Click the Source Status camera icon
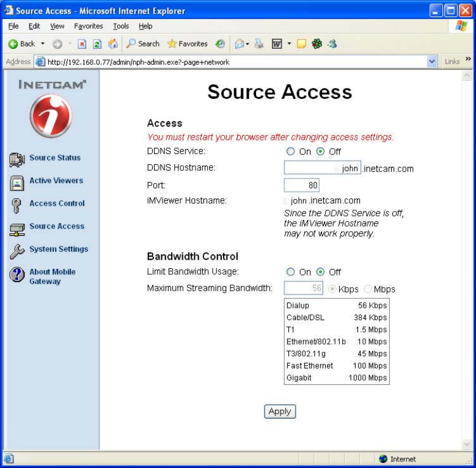476x468 pixels. (x=16, y=159)
